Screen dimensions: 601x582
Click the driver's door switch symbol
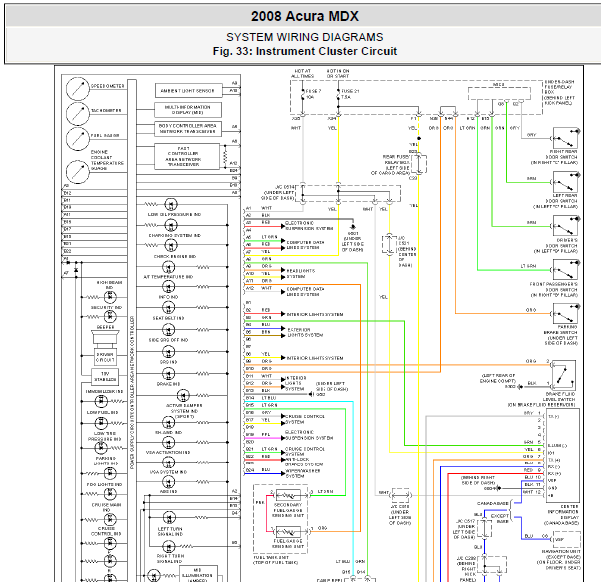(x=565, y=226)
